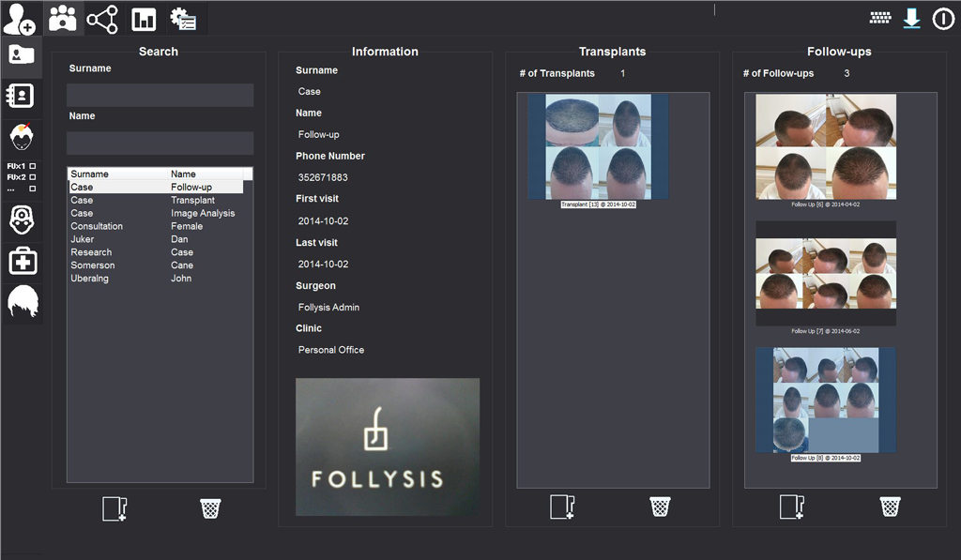Image resolution: width=961 pixels, height=560 pixels.
Task: Open the settings gear icon
Action: click(x=182, y=19)
